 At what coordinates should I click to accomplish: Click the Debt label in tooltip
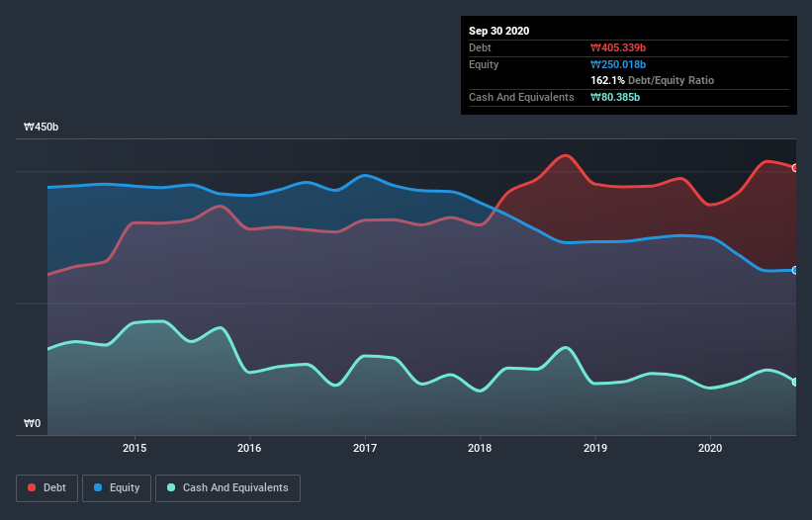click(x=480, y=47)
